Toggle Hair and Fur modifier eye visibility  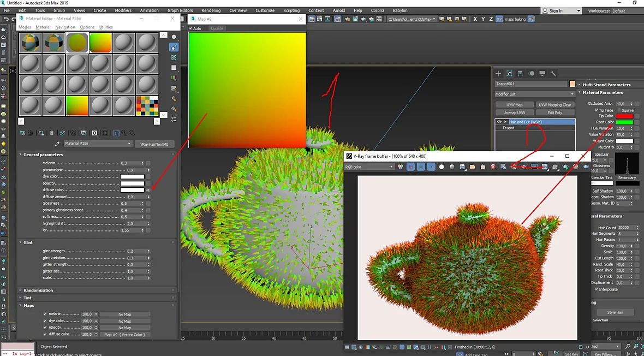pyautogui.click(x=499, y=122)
